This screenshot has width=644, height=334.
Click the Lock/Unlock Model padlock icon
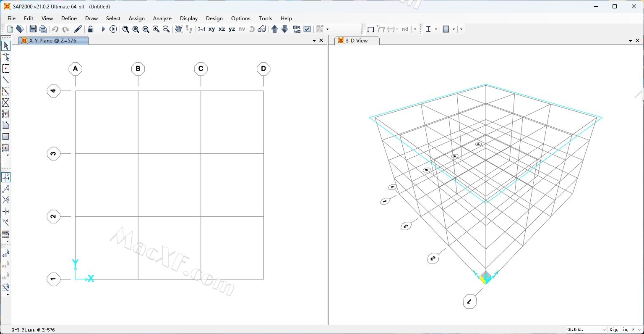click(90, 29)
